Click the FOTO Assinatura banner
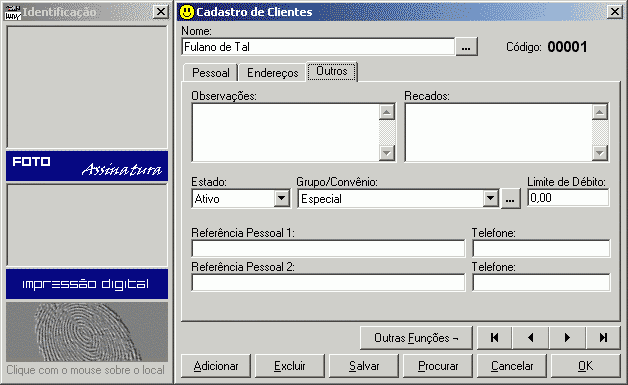 tap(87, 166)
